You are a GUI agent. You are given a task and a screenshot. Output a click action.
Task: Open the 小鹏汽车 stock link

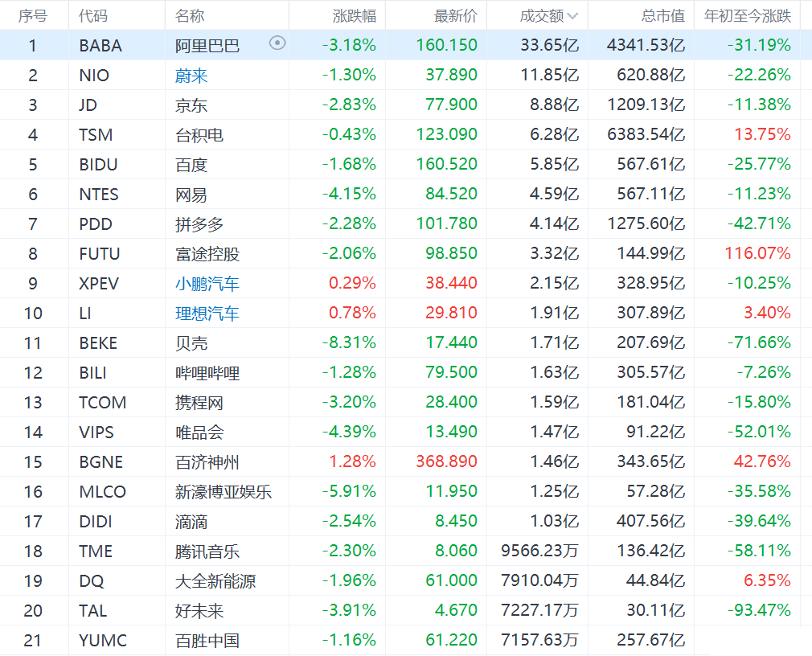tap(207, 284)
